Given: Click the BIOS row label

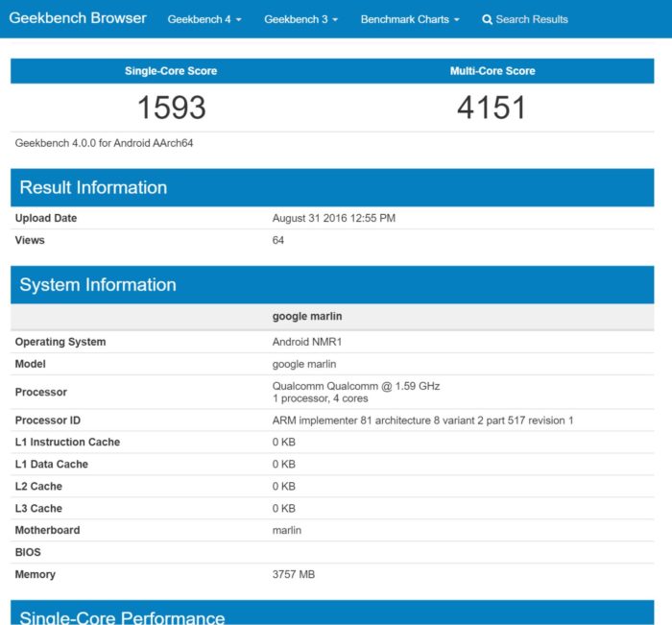Looking at the screenshot, I should [x=28, y=552].
